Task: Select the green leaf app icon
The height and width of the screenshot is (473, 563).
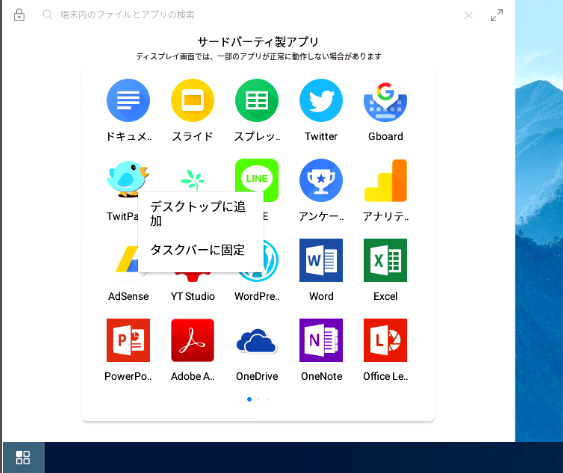Action: (x=193, y=180)
